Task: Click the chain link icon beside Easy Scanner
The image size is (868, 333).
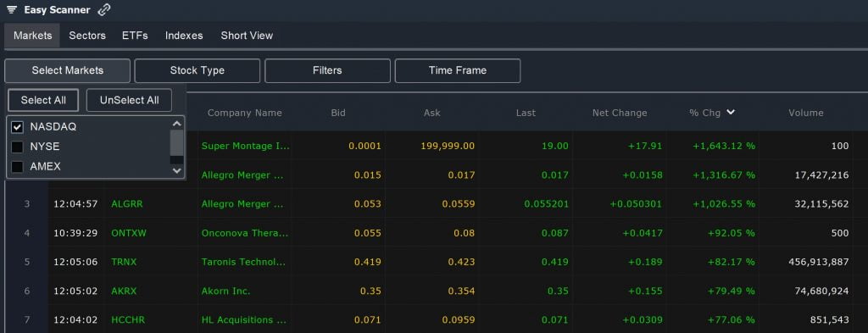Action: coord(103,10)
